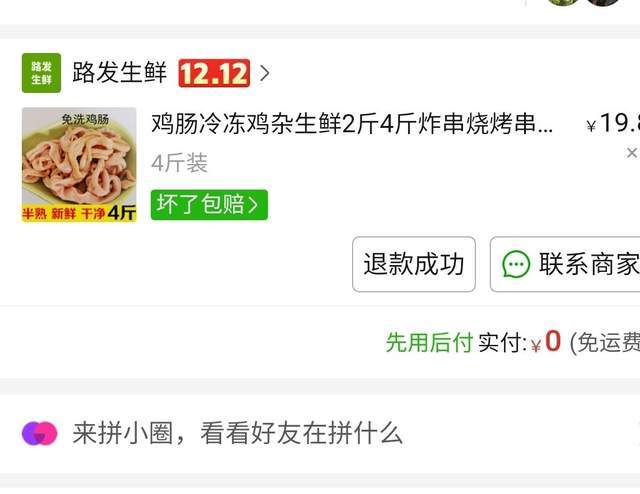Tap the 免运费 shipping note

click(605, 342)
